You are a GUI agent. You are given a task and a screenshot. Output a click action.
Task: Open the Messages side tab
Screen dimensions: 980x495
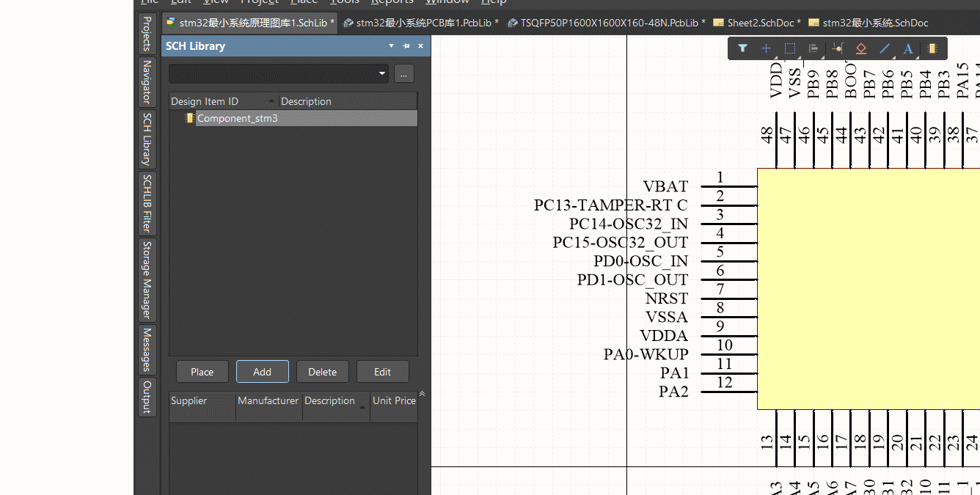pos(147,350)
